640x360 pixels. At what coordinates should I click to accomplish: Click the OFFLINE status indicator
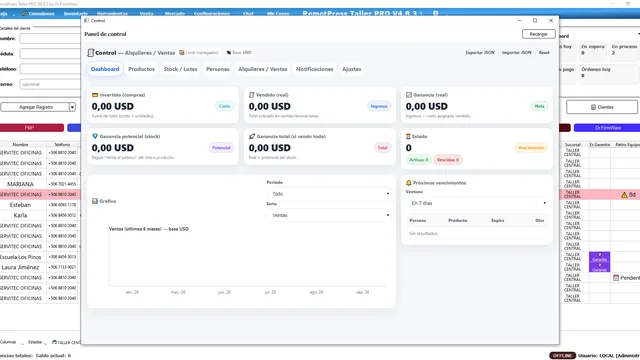(562, 356)
